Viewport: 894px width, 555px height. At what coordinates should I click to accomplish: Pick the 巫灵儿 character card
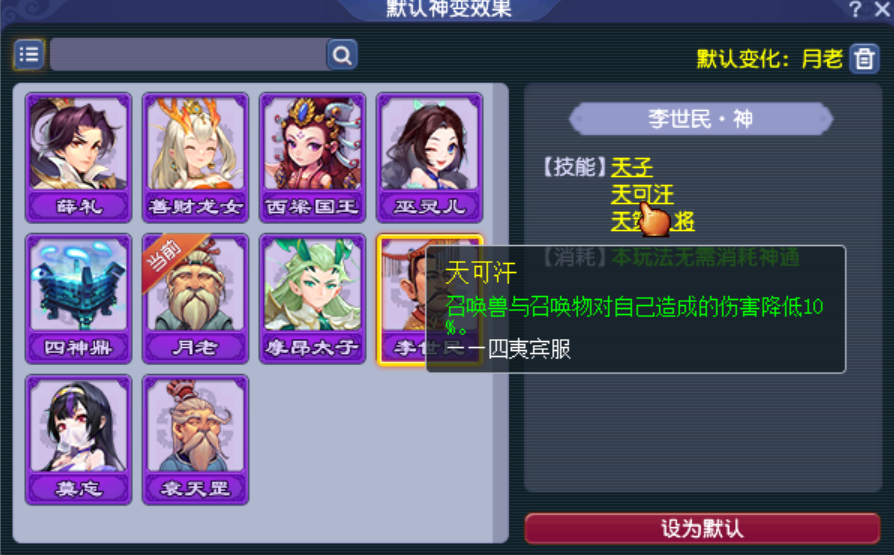pyautogui.click(x=429, y=157)
